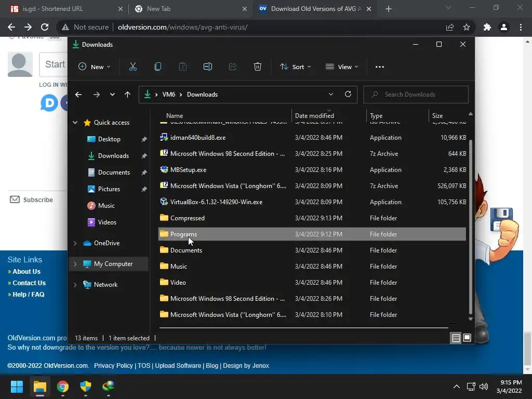
Task: Click the Contact Us site link
Action: click(x=29, y=283)
